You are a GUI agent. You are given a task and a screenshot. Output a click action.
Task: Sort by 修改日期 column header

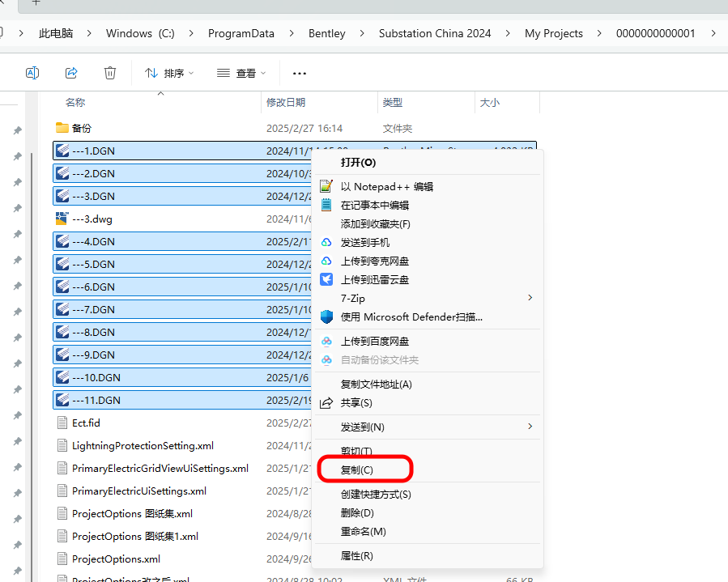click(286, 102)
